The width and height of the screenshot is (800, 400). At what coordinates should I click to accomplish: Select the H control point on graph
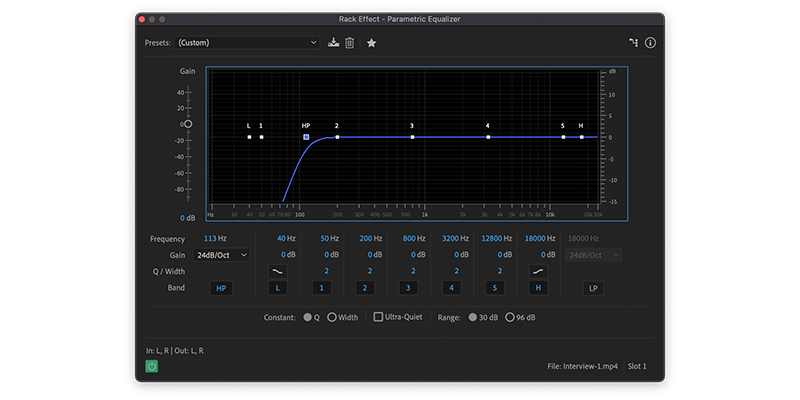click(x=582, y=137)
